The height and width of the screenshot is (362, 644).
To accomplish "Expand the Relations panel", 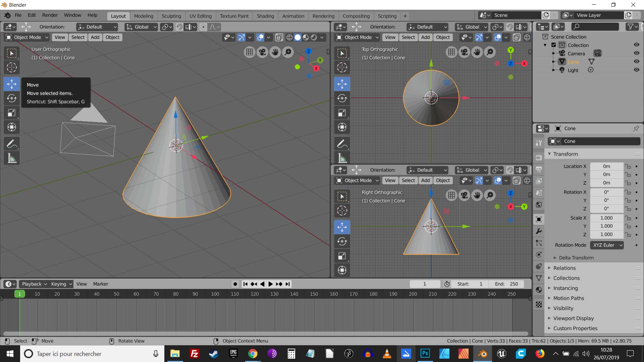I will click(565, 268).
